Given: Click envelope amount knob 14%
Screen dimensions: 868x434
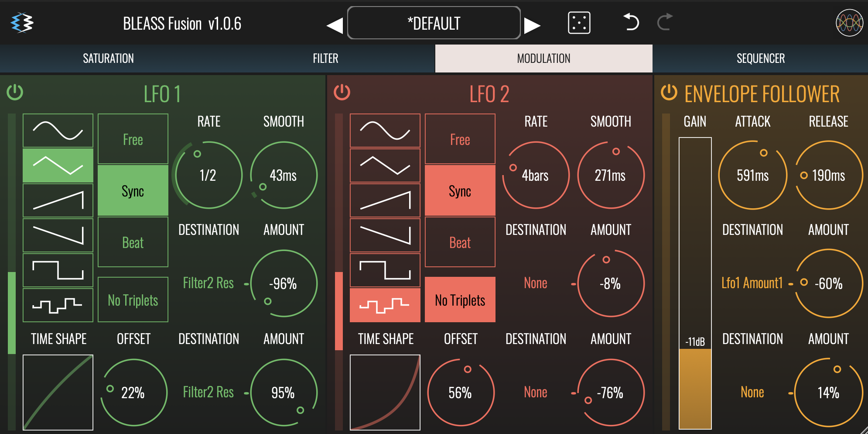Looking at the screenshot, I should (829, 393).
